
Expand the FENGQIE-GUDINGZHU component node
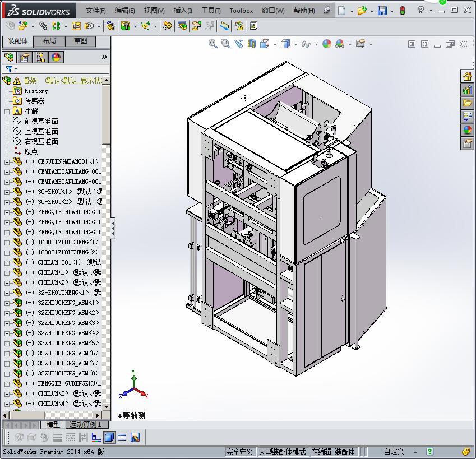pyautogui.click(x=7, y=384)
